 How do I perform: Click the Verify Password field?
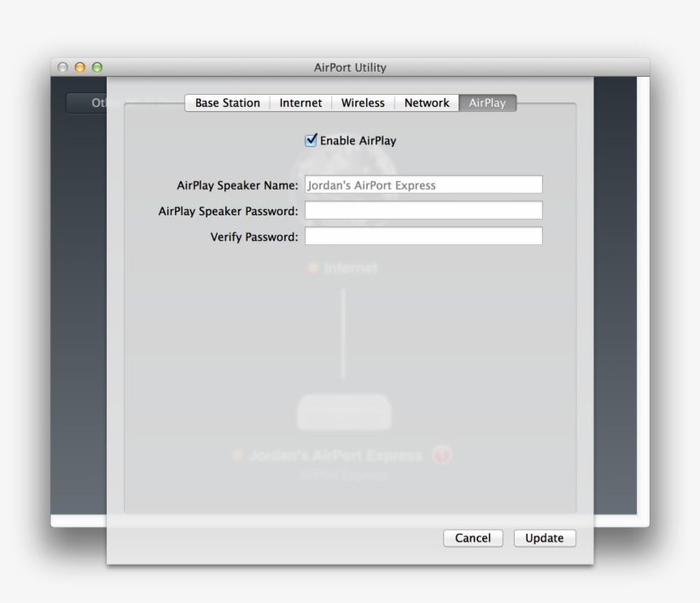(424, 235)
